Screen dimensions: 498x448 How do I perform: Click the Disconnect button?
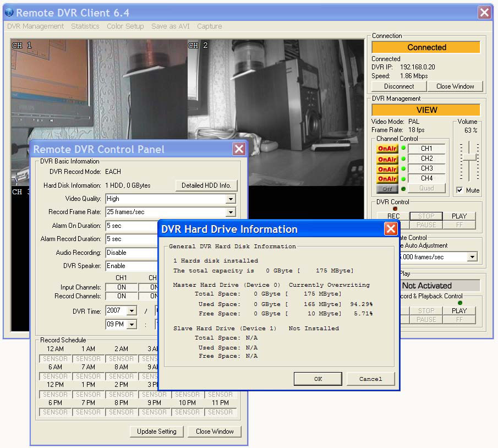(x=399, y=86)
